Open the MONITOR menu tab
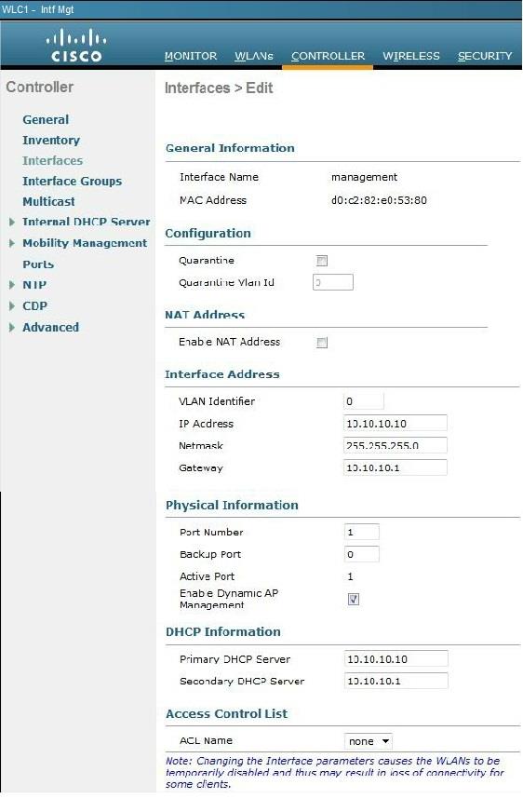Viewport: 523px width, 812px height. 191,56
